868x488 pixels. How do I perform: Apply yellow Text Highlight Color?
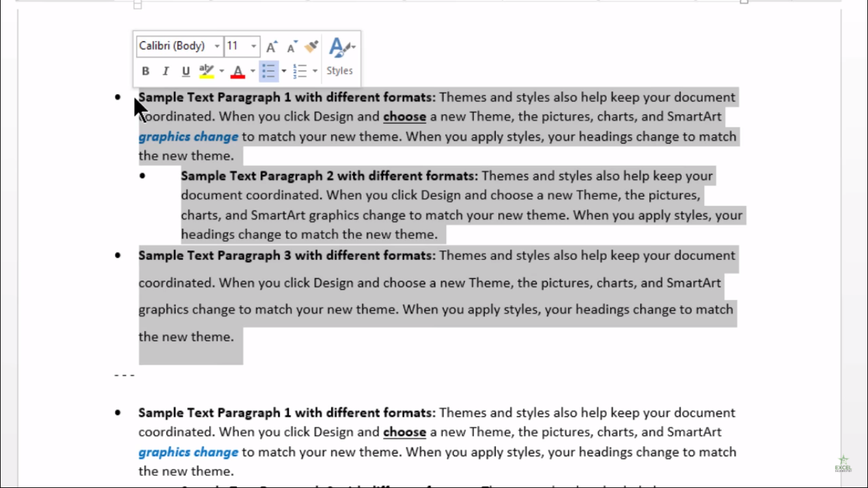(207, 71)
